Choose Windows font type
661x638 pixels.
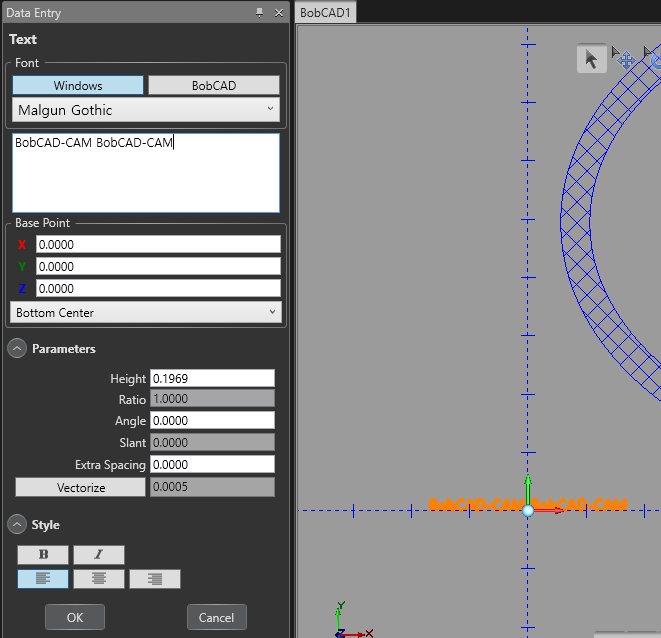(78, 86)
